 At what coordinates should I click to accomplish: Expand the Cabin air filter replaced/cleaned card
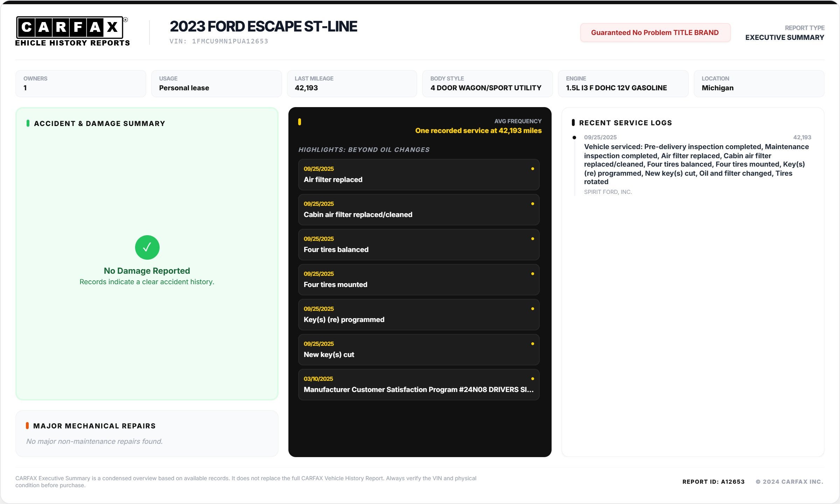click(419, 209)
